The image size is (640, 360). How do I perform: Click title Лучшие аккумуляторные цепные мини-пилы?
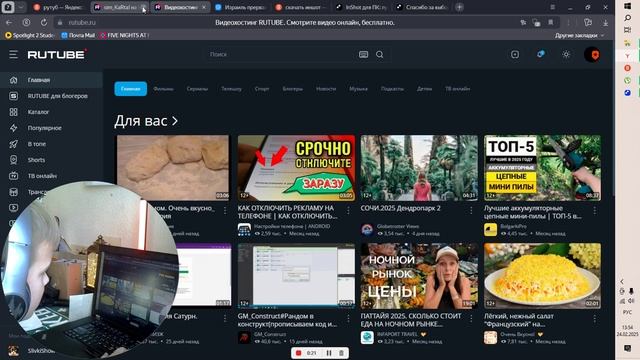(x=532, y=212)
